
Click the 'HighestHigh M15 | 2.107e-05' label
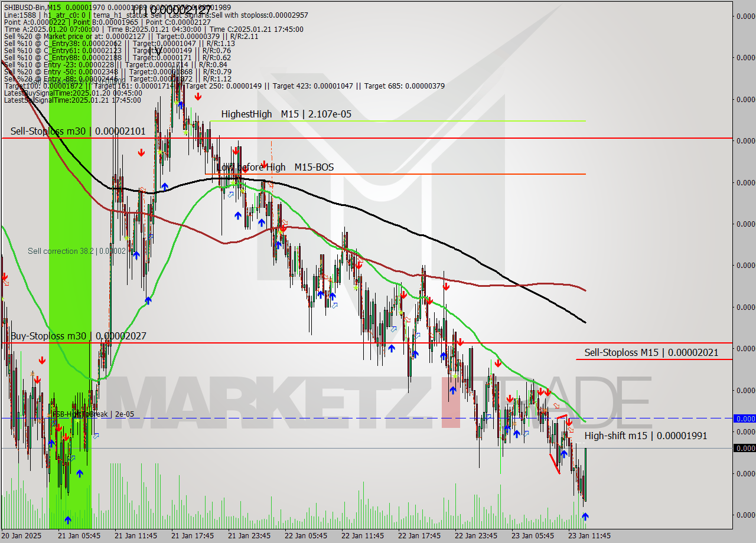(286, 114)
